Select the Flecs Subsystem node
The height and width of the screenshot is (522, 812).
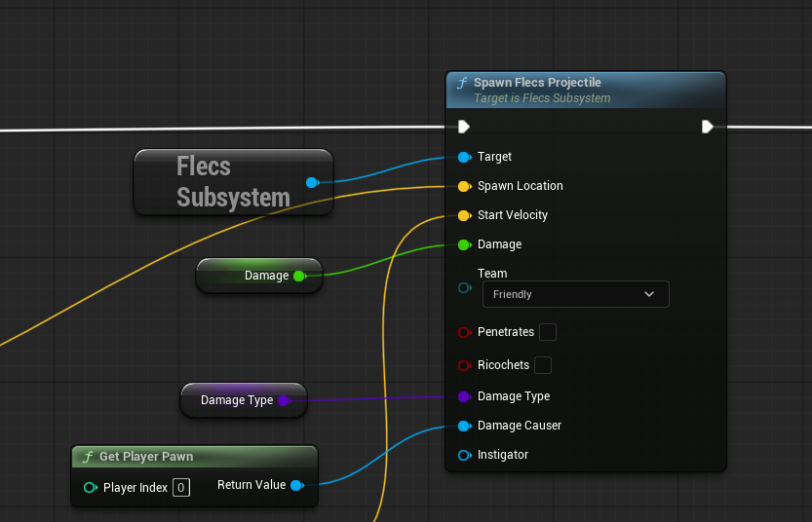(x=234, y=182)
